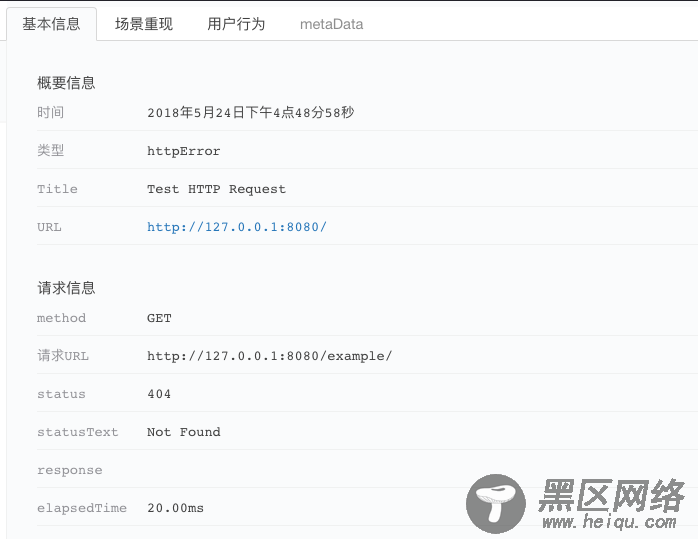Screen dimensions: 698x539
Task: Select the httpError type value
Action: [x=183, y=151]
